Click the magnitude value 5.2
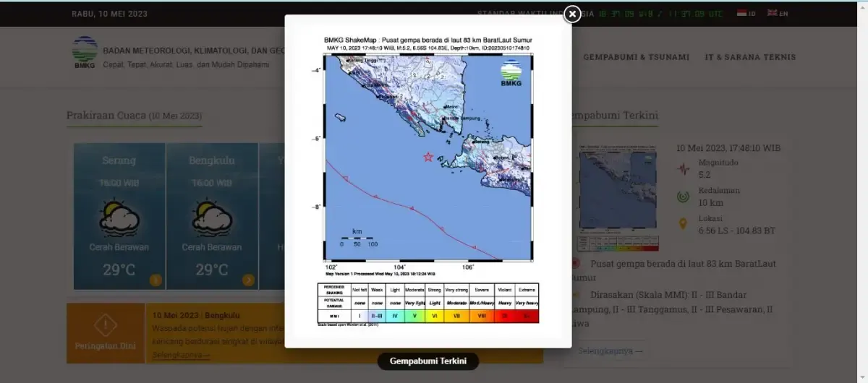 [x=705, y=175]
